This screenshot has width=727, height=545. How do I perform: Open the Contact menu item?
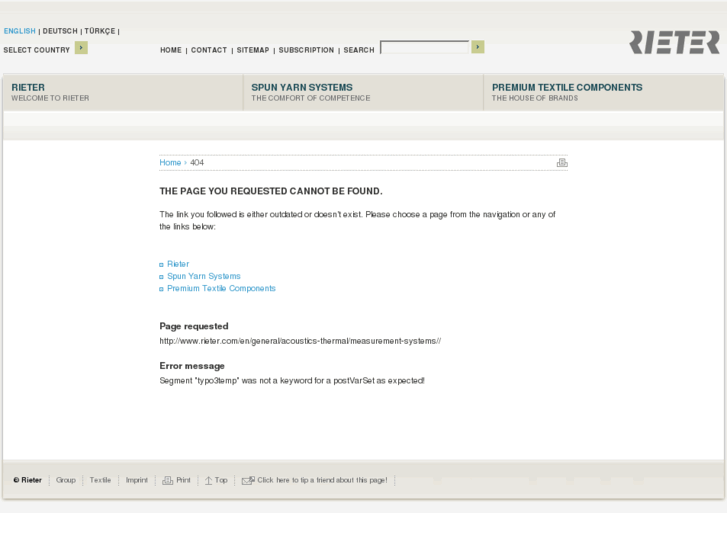pos(209,50)
